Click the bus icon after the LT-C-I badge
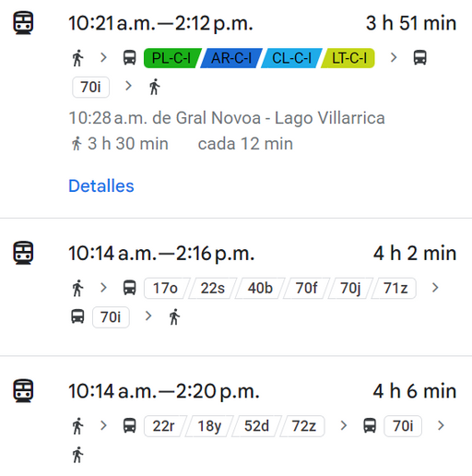The width and height of the screenshot is (472, 476). click(x=419, y=57)
